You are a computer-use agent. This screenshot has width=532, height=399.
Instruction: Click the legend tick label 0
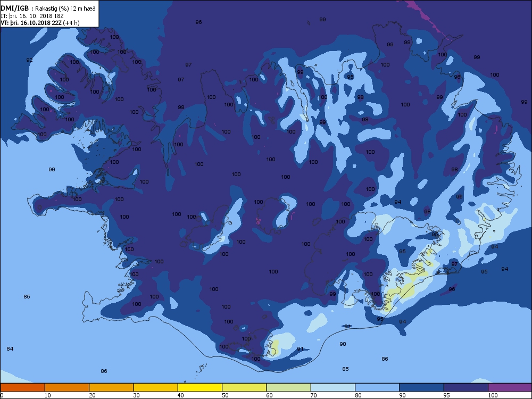point(2,395)
